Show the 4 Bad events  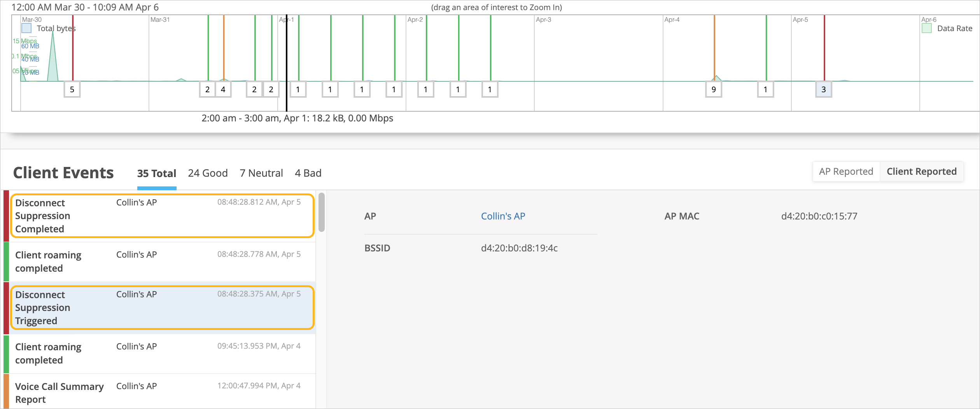point(308,173)
